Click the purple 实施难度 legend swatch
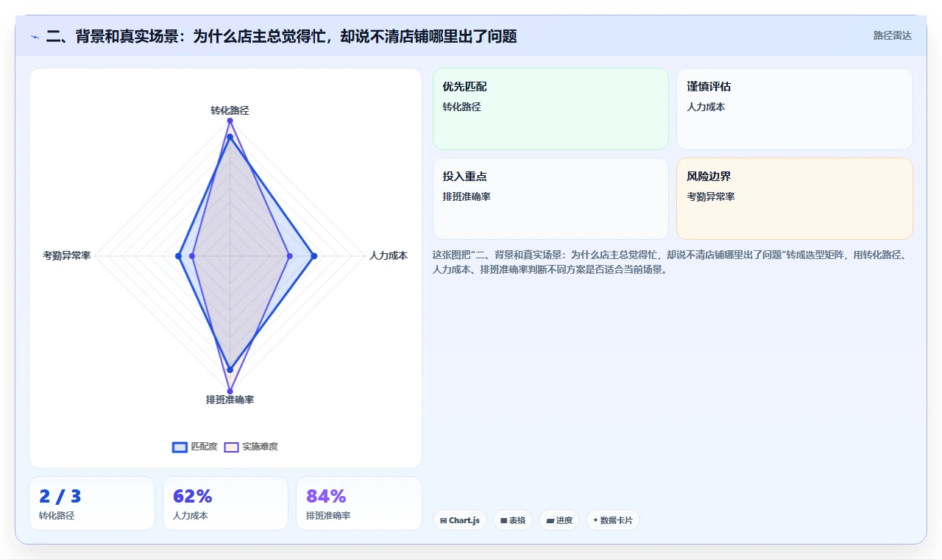This screenshot has width=942, height=560. click(231, 447)
